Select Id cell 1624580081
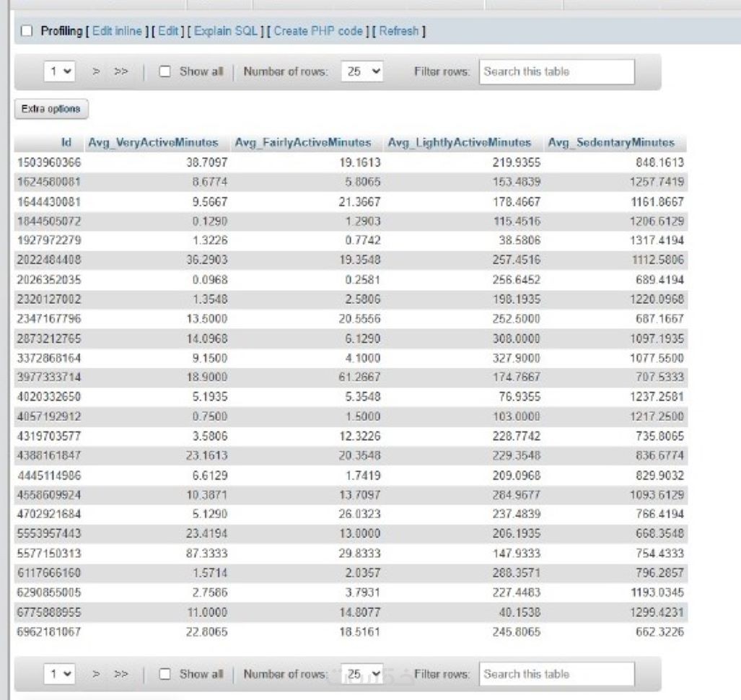The height and width of the screenshot is (700, 741). pos(49,182)
